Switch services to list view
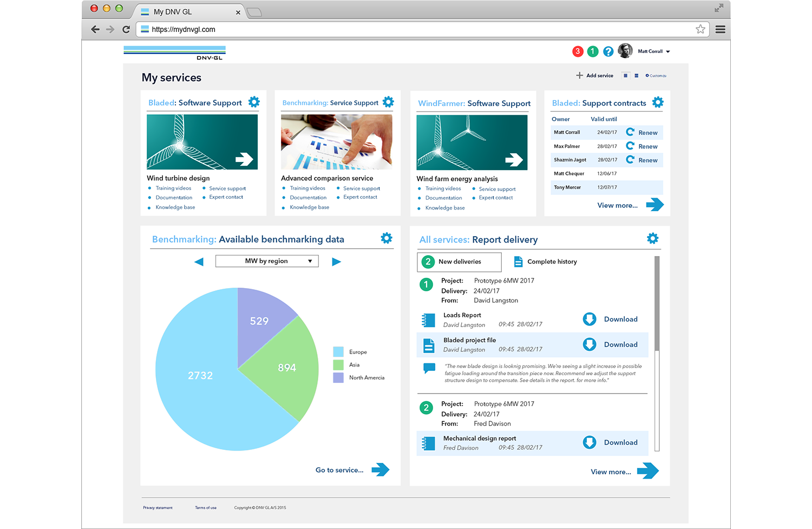 pos(637,75)
